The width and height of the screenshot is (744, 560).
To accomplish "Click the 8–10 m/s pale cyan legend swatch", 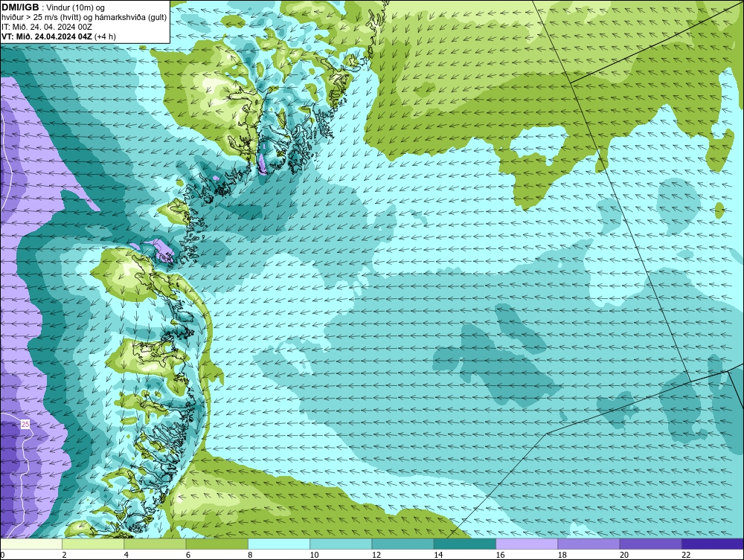I will 279,544.
